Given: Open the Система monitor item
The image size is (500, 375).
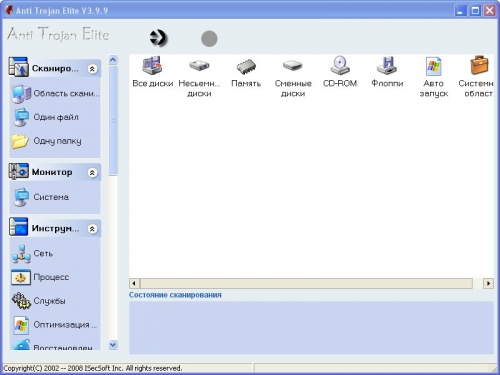Looking at the screenshot, I should tap(41, 197).
